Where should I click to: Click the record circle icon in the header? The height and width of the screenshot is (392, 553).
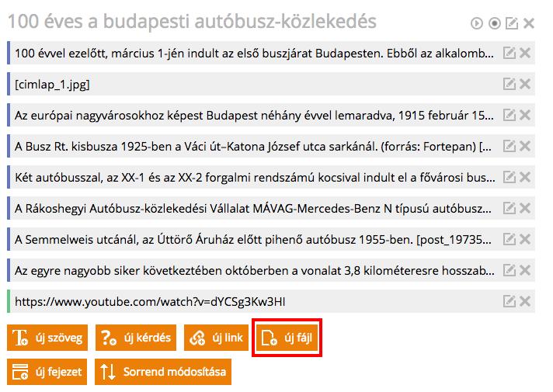(x=495, y=23)
